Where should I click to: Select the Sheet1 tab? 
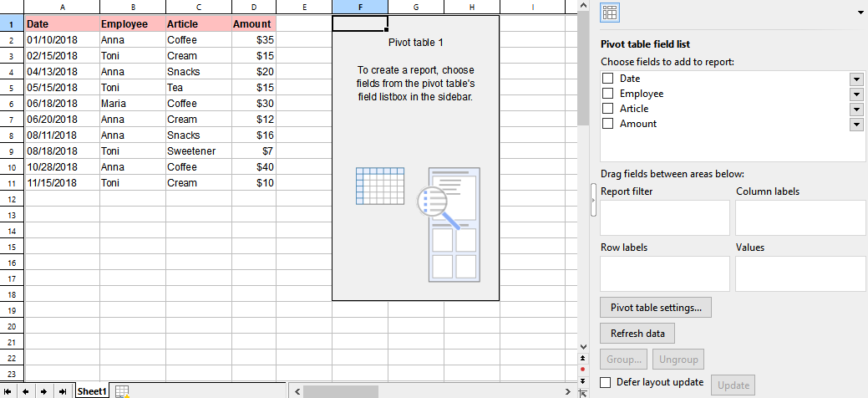(x=92, y=391)
